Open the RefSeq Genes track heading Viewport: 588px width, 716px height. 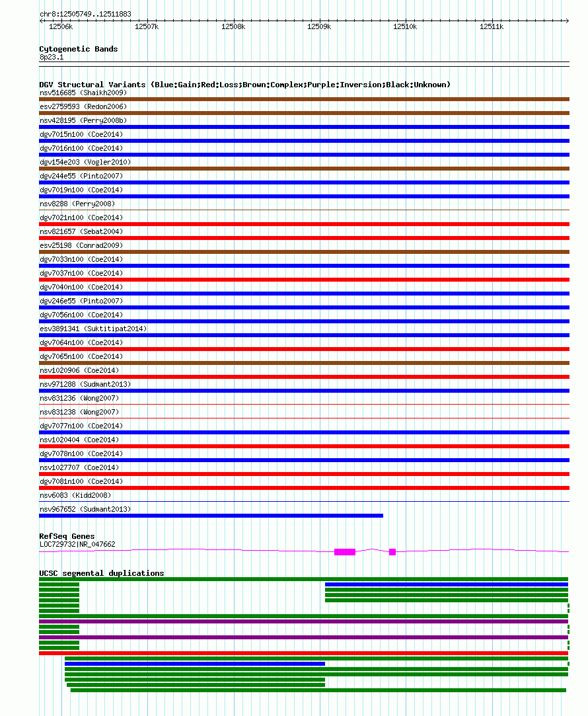tap(67, 536)
